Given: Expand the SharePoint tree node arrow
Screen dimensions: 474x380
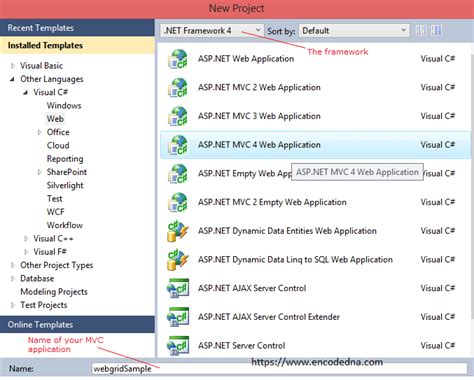Looking at the screenshot, I should pos(39,172).
